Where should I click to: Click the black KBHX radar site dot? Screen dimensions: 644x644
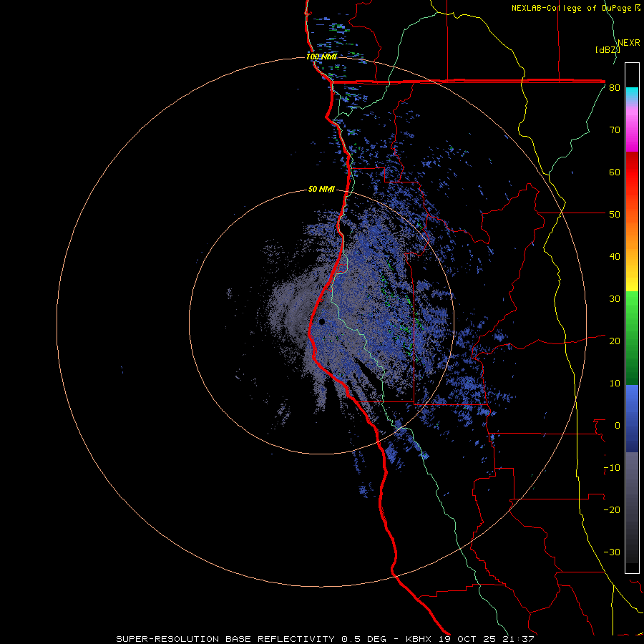(x=322, y=321)
